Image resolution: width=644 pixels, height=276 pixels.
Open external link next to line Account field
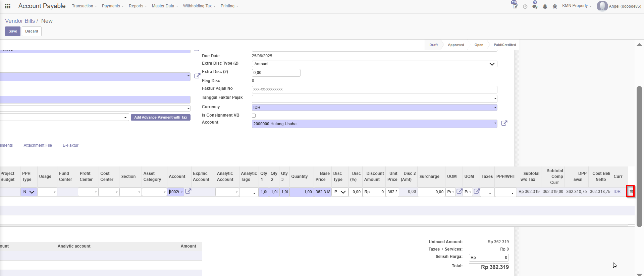189,191
